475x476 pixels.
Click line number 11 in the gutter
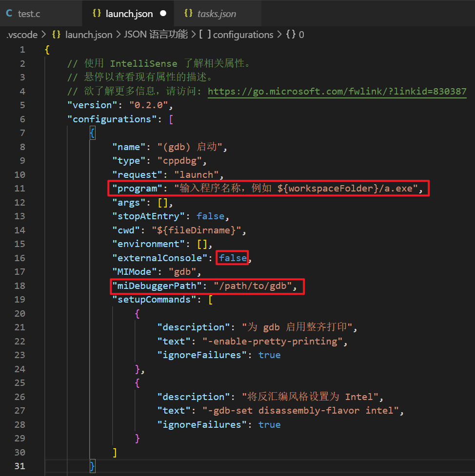[20, 189]
